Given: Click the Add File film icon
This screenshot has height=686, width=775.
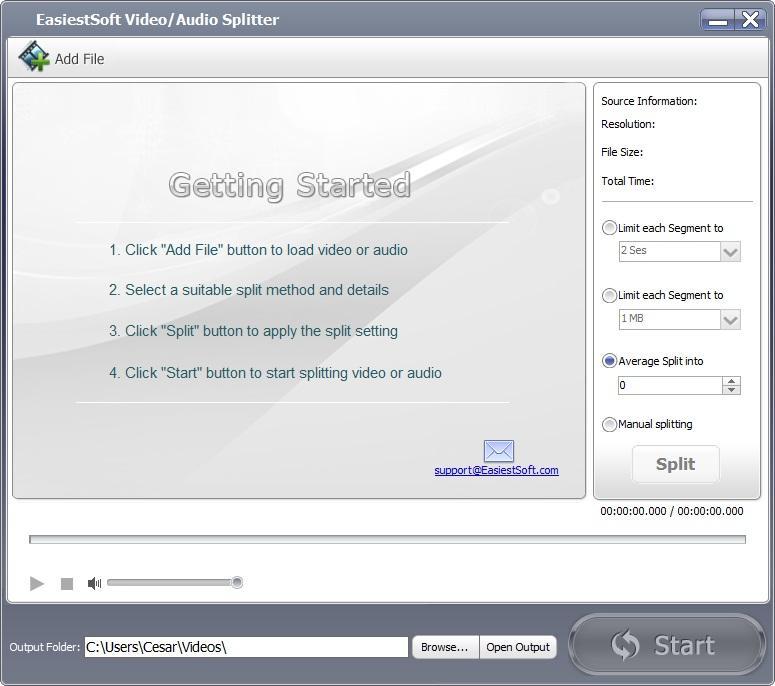Looking at the screenshot, I should [34, 57].
